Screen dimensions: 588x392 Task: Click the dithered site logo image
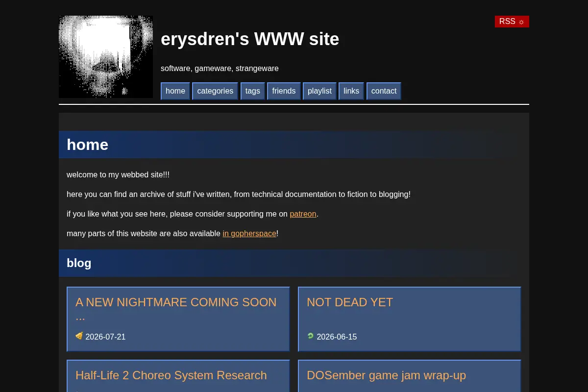pos(106,57)
